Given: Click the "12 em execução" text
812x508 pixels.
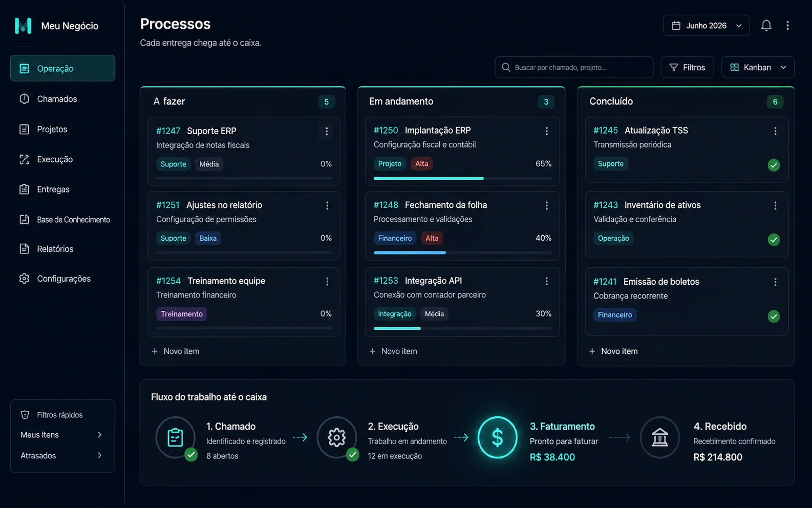Looking at the screenshot, I should click(395, 456).
